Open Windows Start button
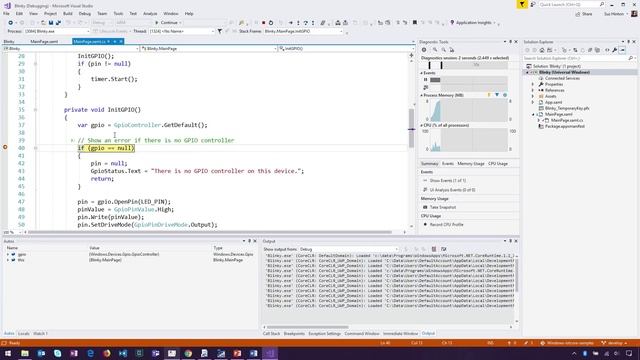Screen dimensions: 640x360 [x=8, y=353]
